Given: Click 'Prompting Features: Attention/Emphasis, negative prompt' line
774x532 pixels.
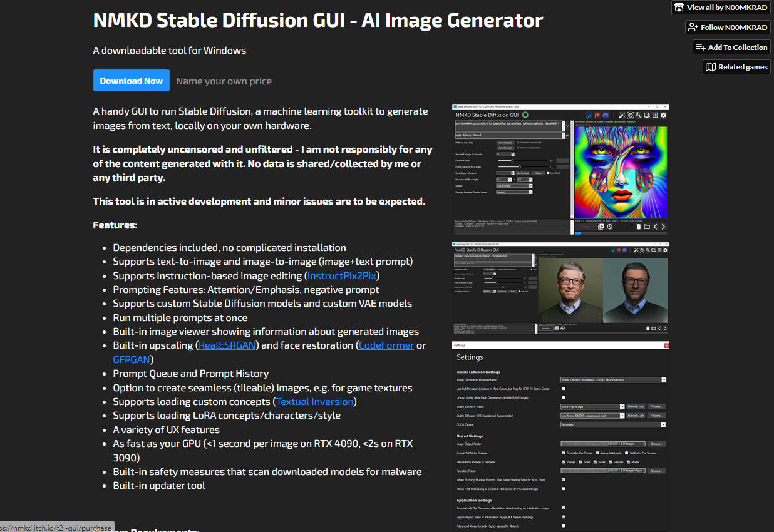Looking at the screenshot, I should [246, 289].
